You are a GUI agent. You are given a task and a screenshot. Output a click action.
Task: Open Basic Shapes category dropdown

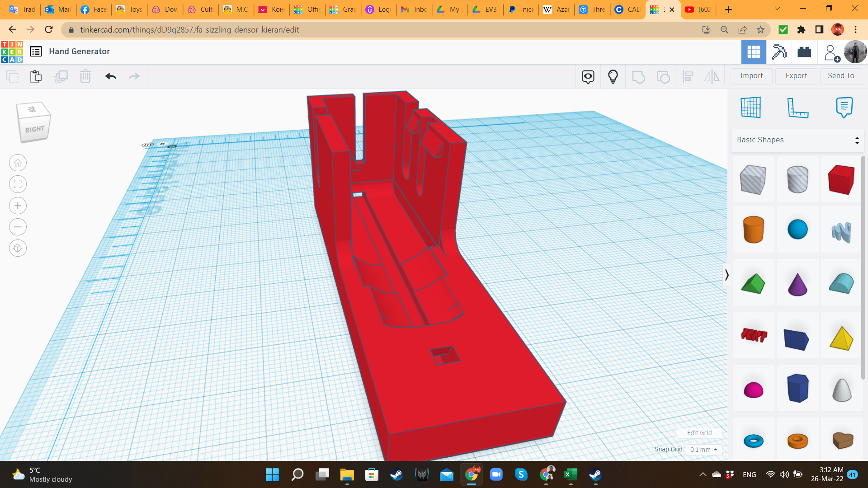797,140
